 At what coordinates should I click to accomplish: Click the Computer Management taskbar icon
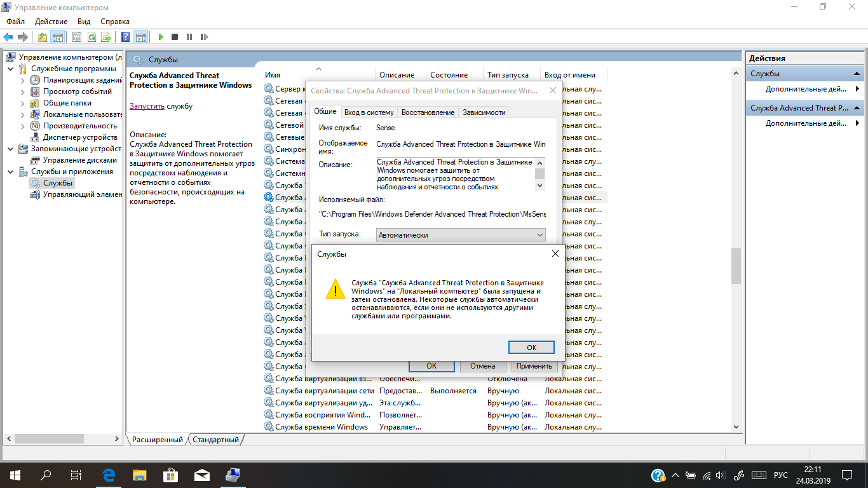pos(233,475)
